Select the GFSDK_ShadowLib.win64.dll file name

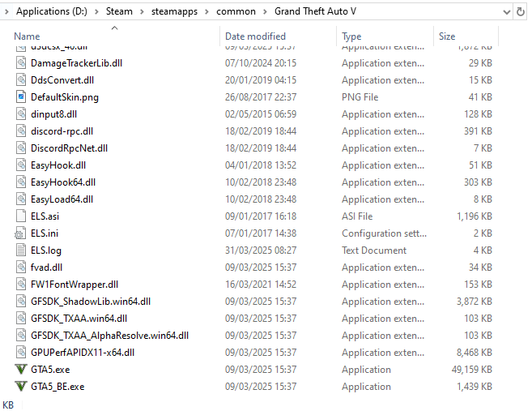(91, 302)
